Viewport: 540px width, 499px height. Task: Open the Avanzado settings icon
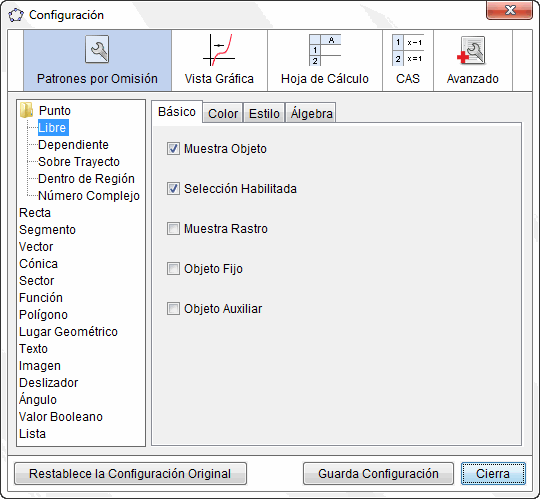pos(472,50)
